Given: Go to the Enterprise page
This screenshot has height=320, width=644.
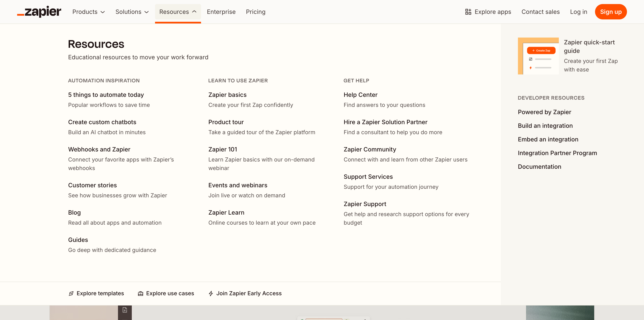Looking at the screenshot, I should (221, 12).
